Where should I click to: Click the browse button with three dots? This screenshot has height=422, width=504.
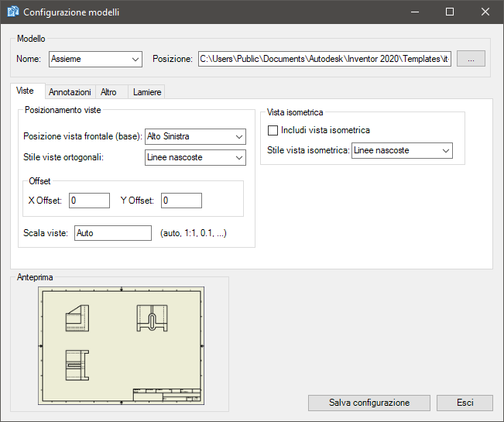click(471, 59)
